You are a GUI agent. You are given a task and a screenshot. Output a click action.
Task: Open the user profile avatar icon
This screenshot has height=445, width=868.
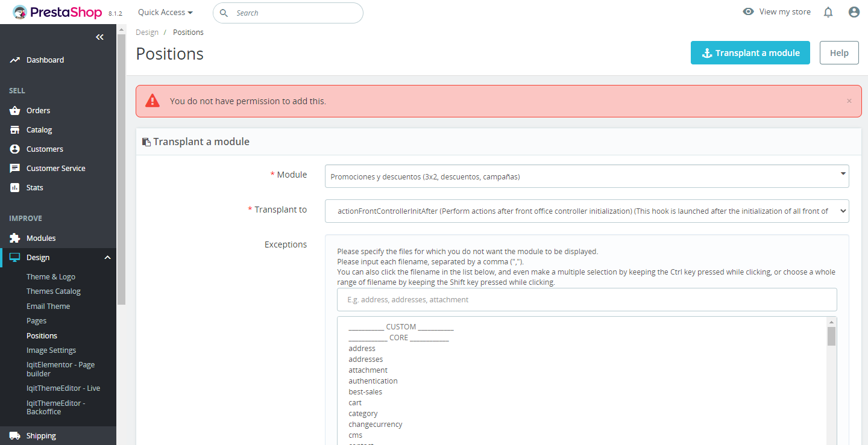coord(854,12)
